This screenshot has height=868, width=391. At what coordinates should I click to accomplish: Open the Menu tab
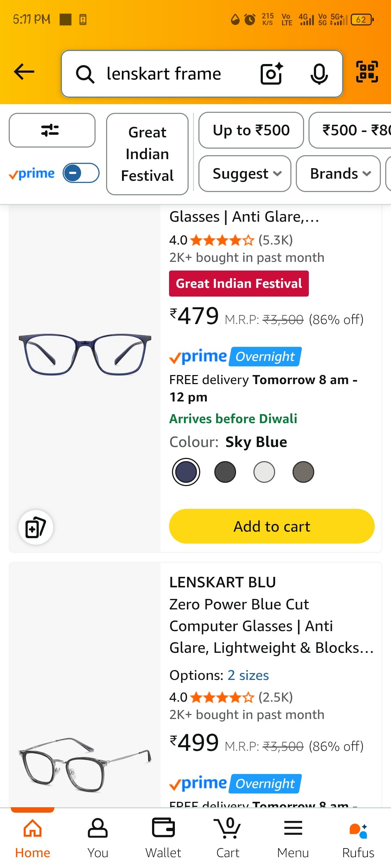(293, 838)
